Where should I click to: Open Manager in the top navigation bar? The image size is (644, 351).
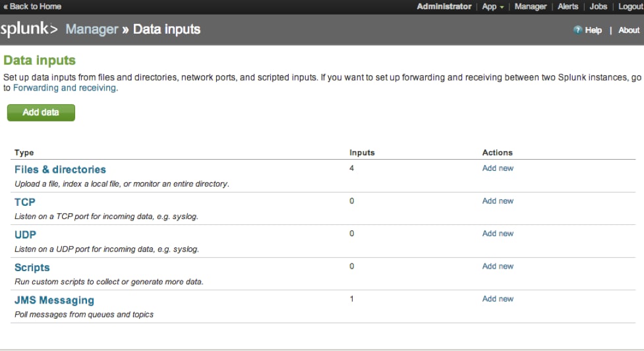pos(530,7)
